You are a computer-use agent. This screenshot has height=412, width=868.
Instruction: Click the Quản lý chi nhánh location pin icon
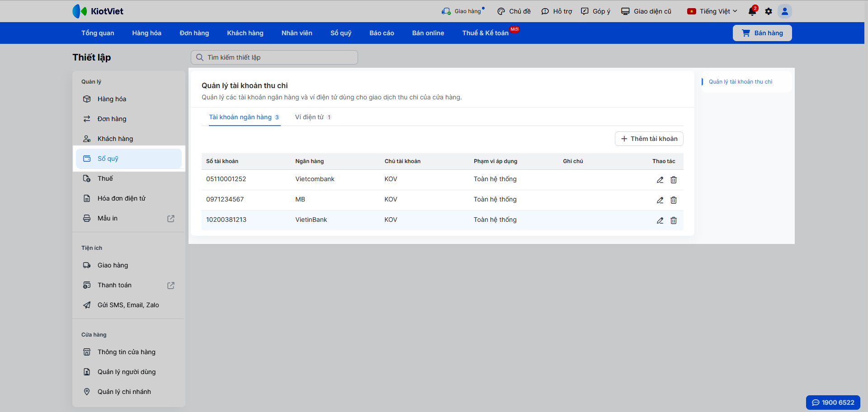[x=87, y=392]
